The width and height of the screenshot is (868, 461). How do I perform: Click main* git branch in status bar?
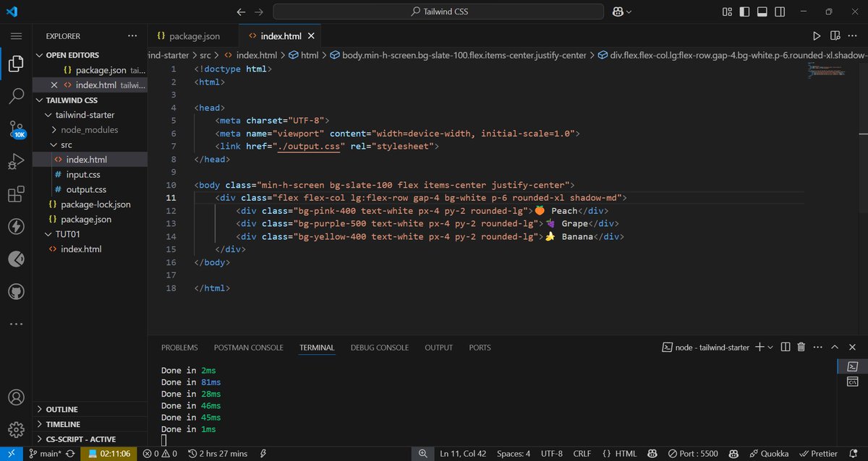[x=46, y=454]
